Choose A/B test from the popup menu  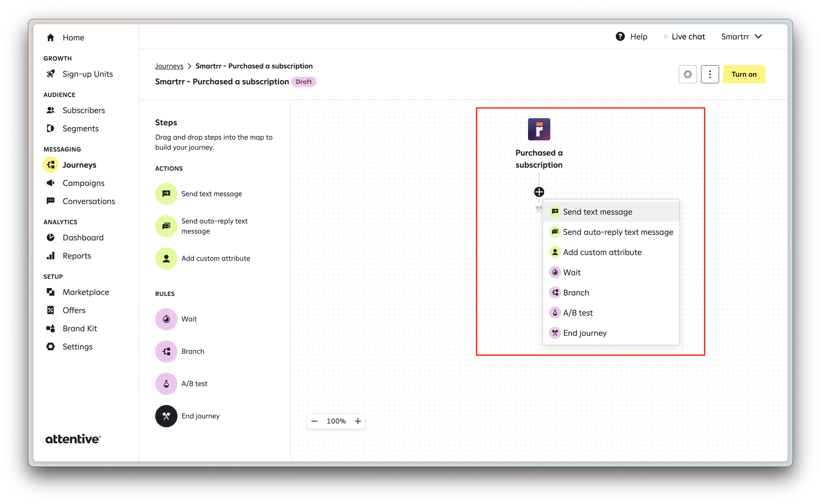[x=611, y=313]
